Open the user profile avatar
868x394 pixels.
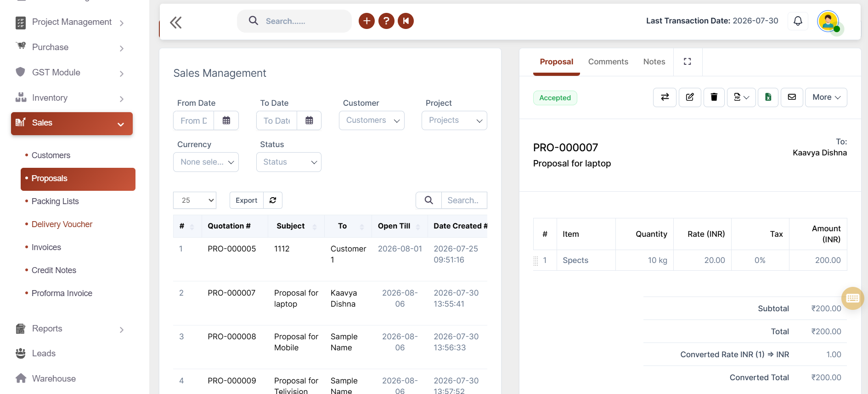pos(829,21)
